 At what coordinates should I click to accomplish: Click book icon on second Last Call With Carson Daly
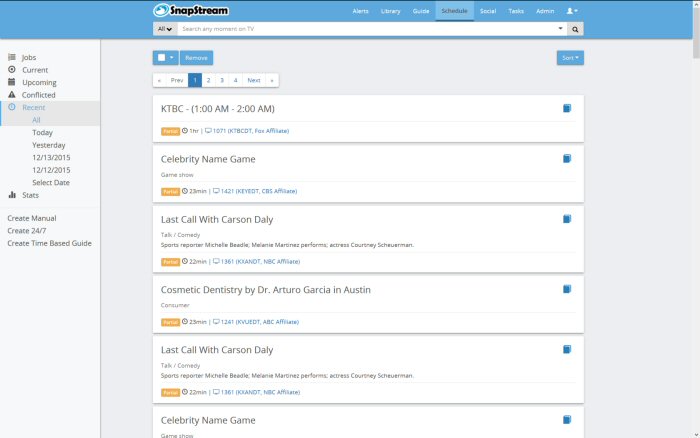point(567,350)
